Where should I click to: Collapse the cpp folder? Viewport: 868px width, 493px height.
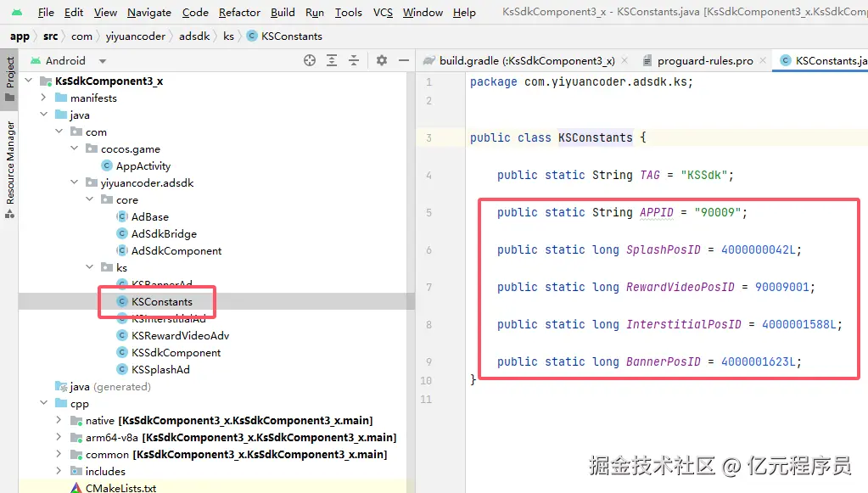point(44,403)
